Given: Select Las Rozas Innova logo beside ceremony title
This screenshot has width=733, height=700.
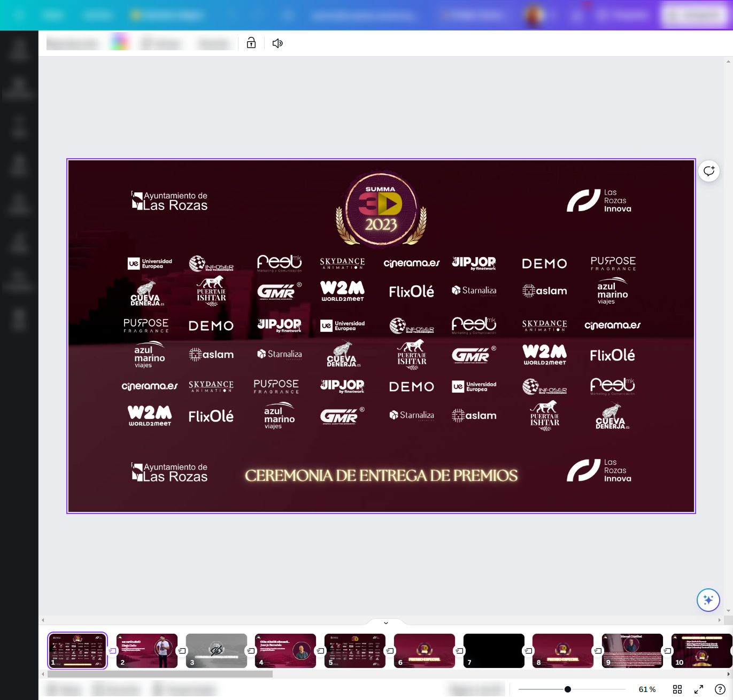Looking at the screenshot, I should pyautogui.click(x=599, y=470).
